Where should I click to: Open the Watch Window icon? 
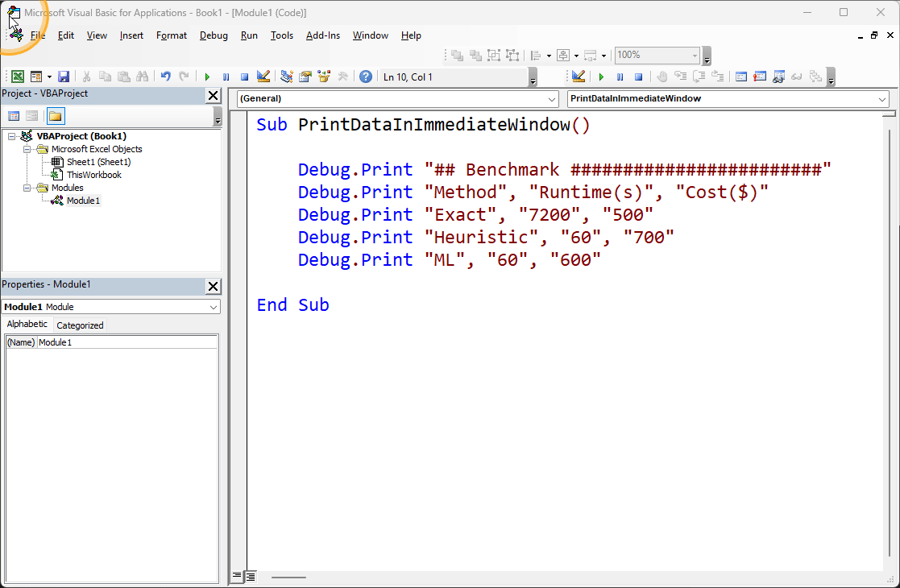pyautogui.click(x=778, y=77)
